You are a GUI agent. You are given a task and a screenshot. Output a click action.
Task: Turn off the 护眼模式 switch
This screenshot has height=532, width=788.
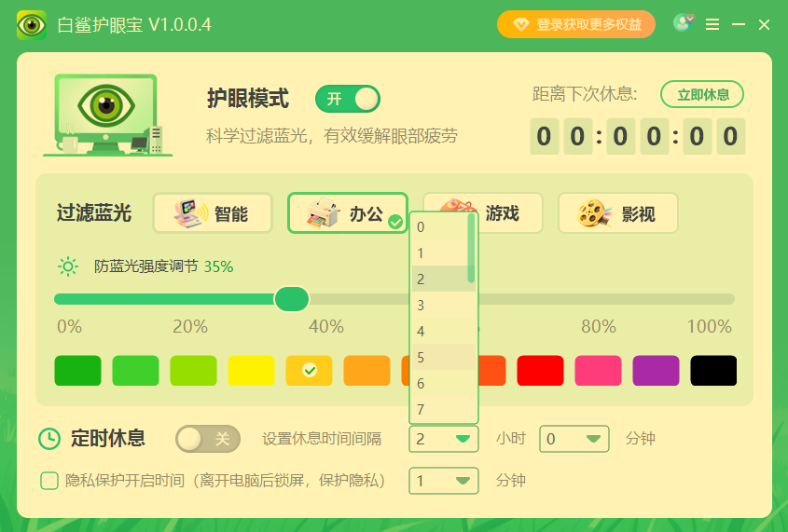(x=348, y=99)
